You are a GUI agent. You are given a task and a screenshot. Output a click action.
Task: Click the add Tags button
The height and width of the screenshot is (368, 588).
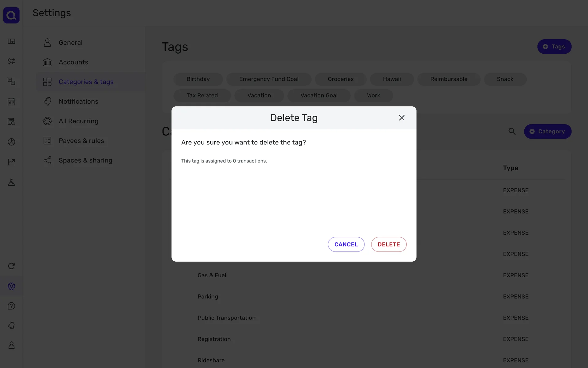[x=554, y=47]
